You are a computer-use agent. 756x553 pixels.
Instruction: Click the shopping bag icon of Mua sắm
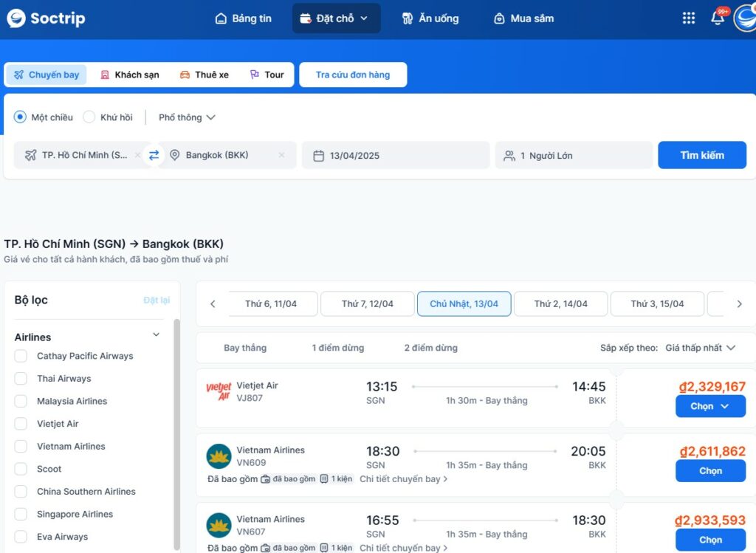(500, 18)
